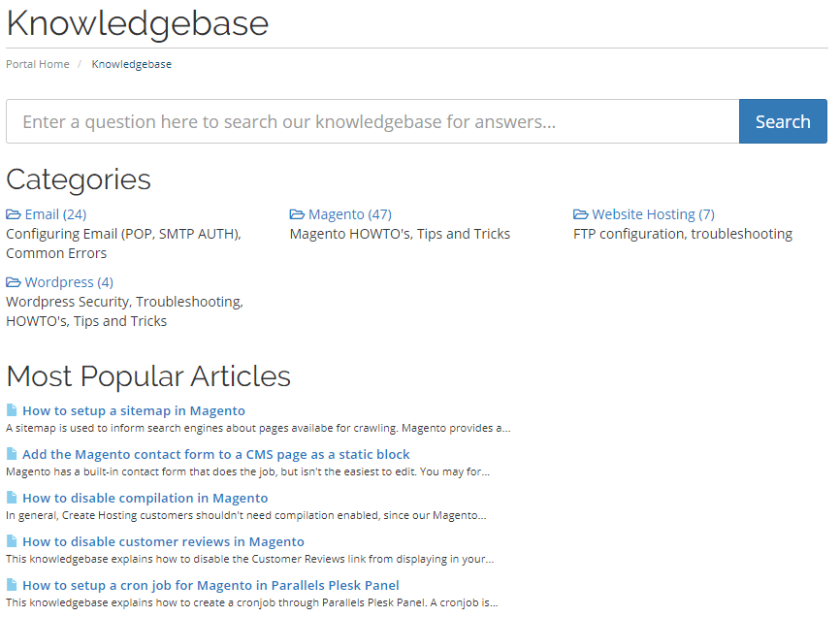Click document icon beside cron job article
Viewport: 840px width, 617px height.
pyautogui.click(x=12, y=585)
